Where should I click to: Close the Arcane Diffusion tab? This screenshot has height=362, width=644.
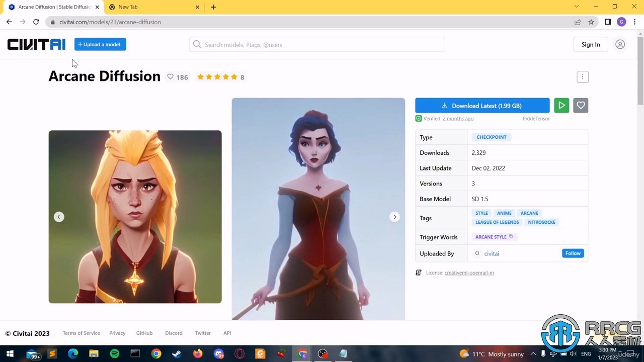click(97, 7)
